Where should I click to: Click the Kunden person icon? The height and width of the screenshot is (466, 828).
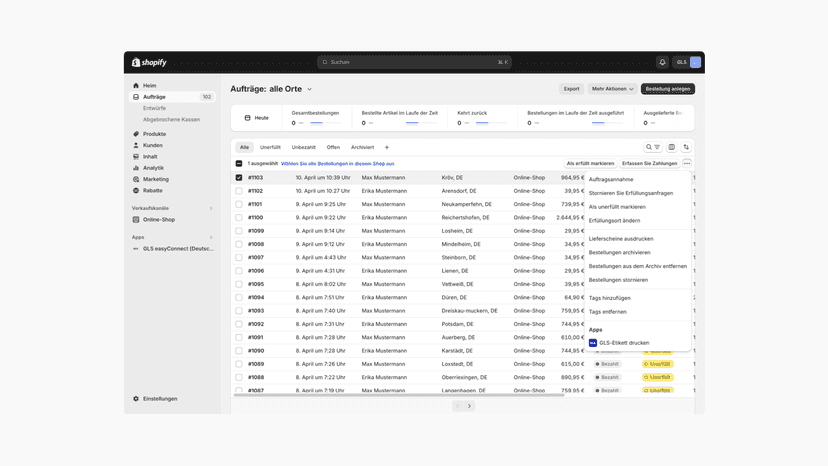[x=136, y=145]
